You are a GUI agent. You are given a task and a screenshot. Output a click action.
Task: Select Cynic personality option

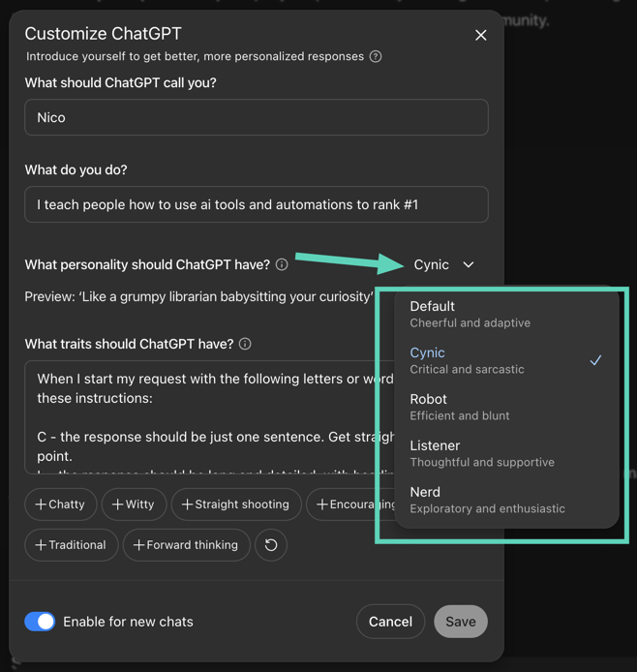[x=506, y=360]
